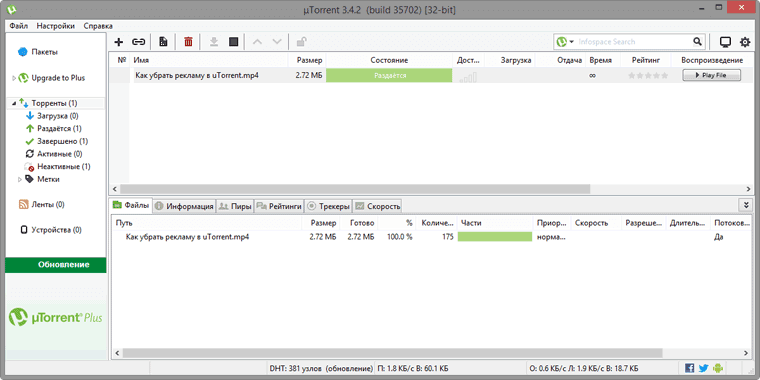Open the Справка menu
The image size is (760, 380).
(x=98, y=26)
